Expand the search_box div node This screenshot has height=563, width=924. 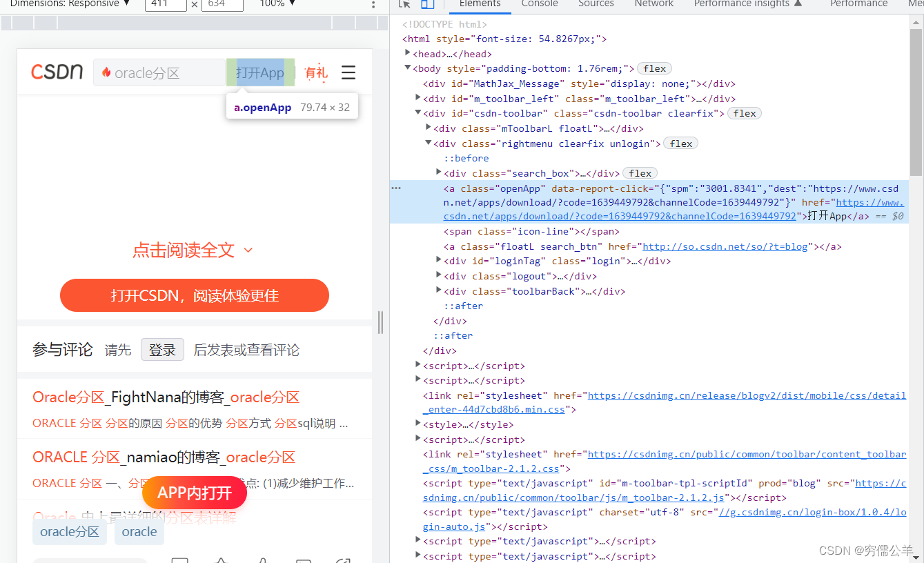click(439, 172)
